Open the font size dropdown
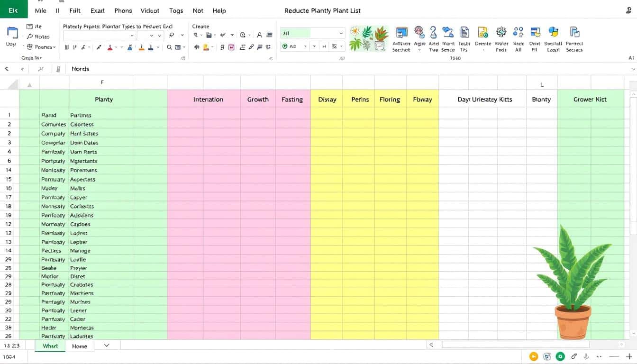 [x=149, y=36]
